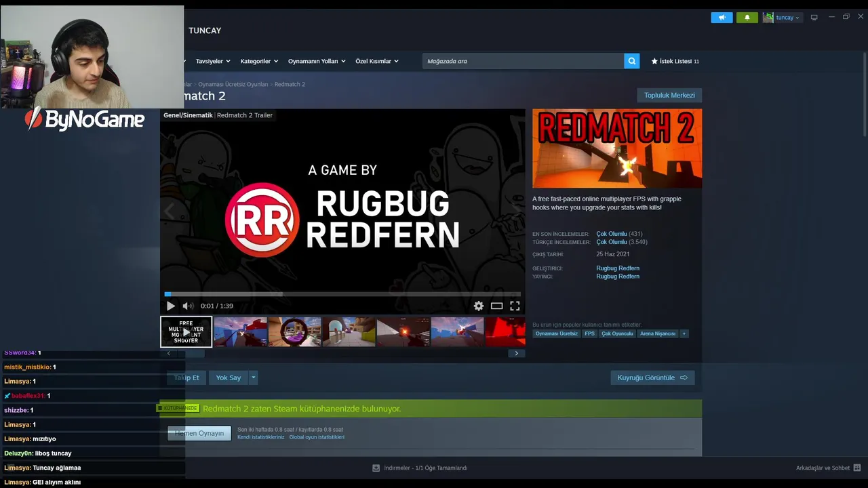Open the recent Çok Olumlu reviews link
This screenshot has height=488, width=868.
[612, 234]
